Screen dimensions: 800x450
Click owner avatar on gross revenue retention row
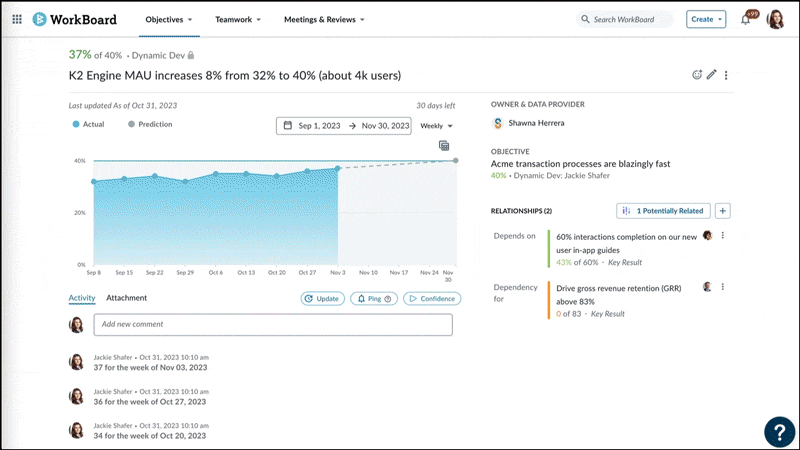[x=707, y=287]
